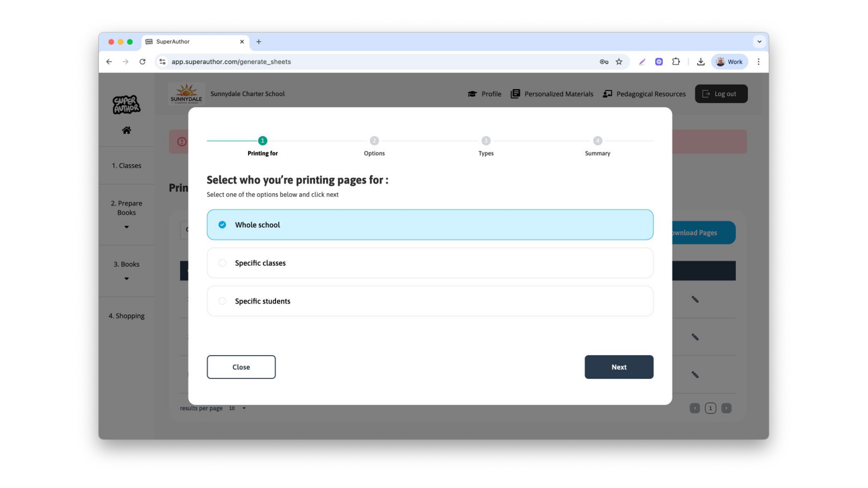Go to the next results page
The width and height of the screenshot is (868, 488).
click(726, 408)
